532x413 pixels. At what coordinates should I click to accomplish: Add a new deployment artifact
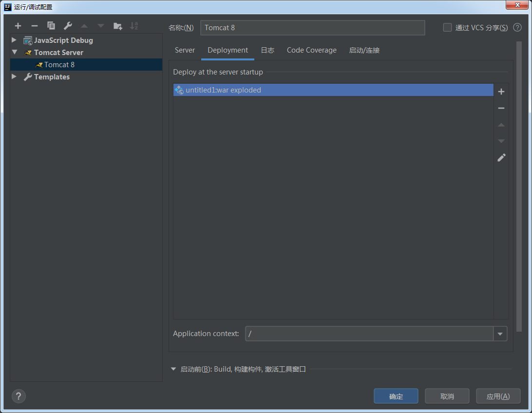pyautogui.click(x=501, y=91)
